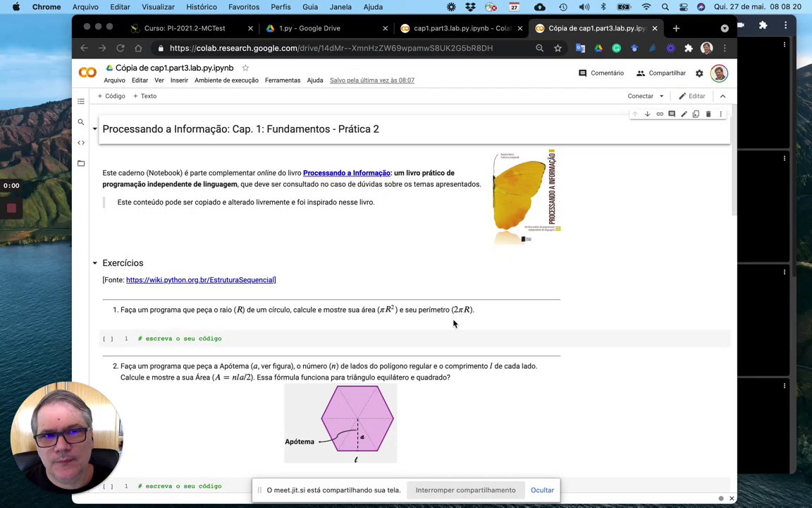Click the Google Translate extension icon
The height and width of the screenshot is (508, 812).
(x=581, y=48)
